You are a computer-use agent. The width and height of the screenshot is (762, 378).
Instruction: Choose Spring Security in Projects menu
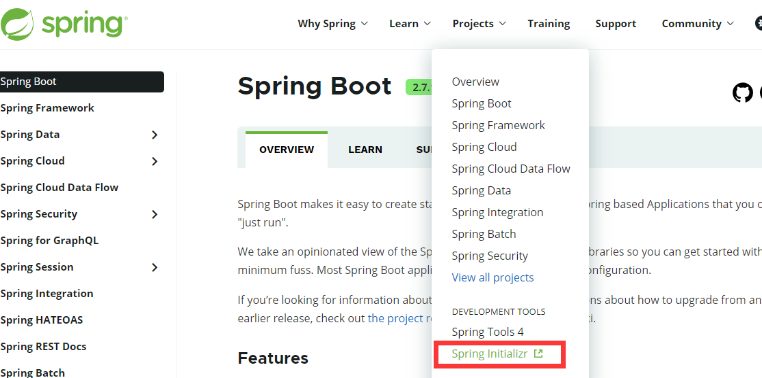point(489,256)
